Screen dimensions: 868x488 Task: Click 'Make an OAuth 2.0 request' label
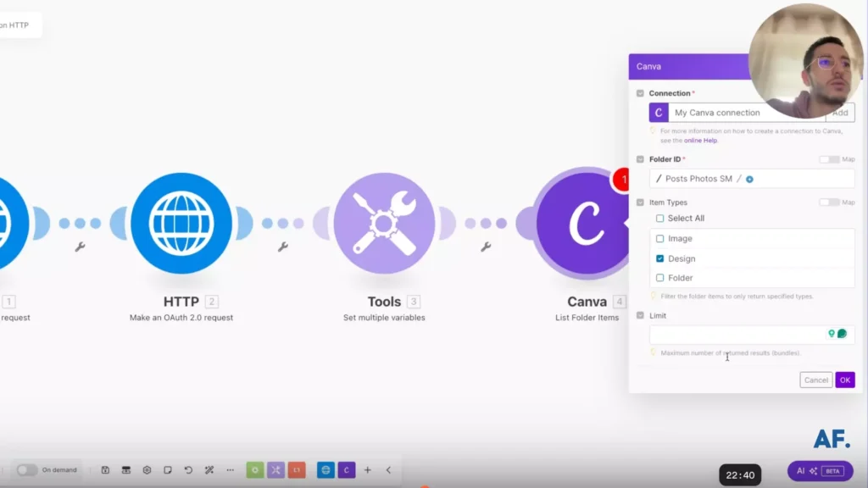[x=181, y=318]
